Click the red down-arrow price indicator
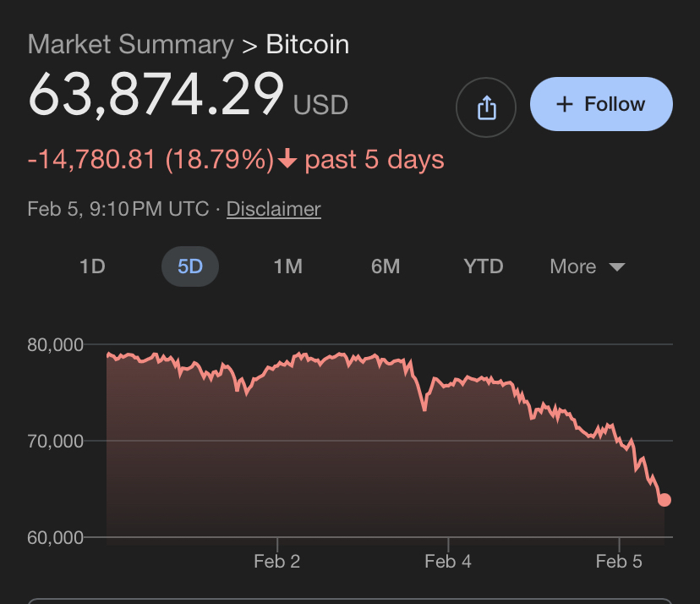 point(287,160)
